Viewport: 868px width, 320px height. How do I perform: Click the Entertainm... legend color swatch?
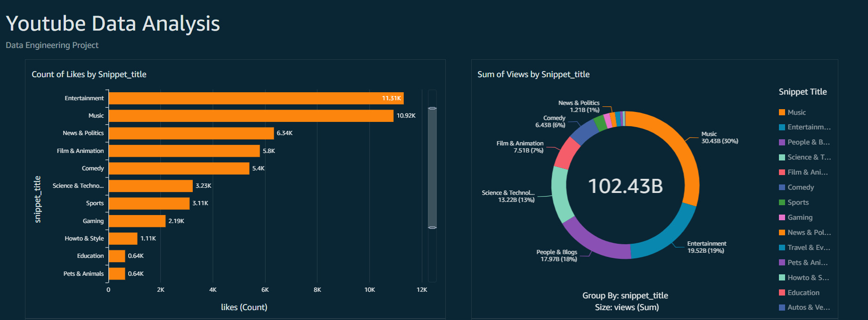click(x=782, y=128)
